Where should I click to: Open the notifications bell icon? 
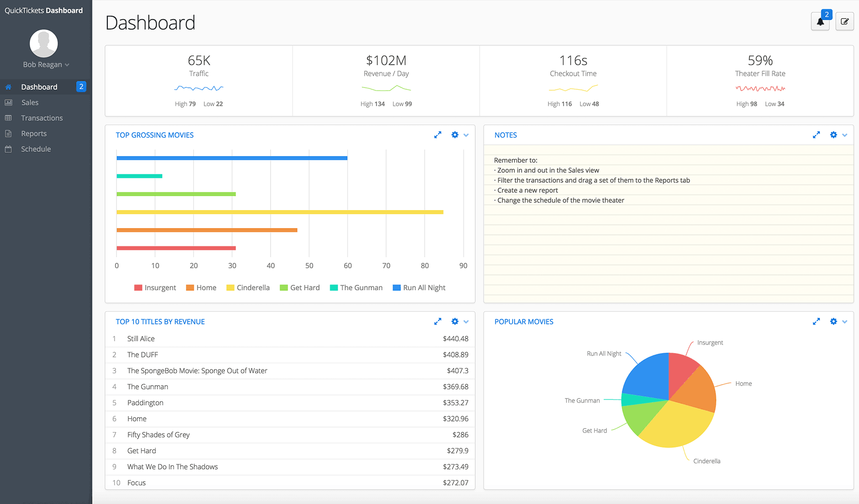pos(820,21)
